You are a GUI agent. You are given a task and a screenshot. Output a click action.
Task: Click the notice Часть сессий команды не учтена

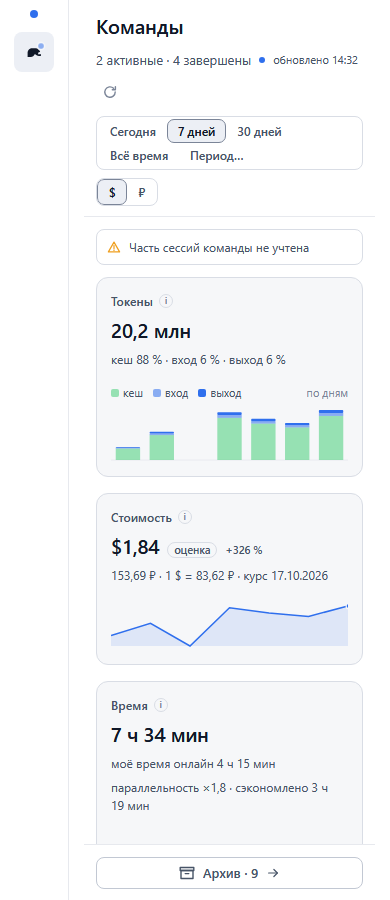coord(229,247)
